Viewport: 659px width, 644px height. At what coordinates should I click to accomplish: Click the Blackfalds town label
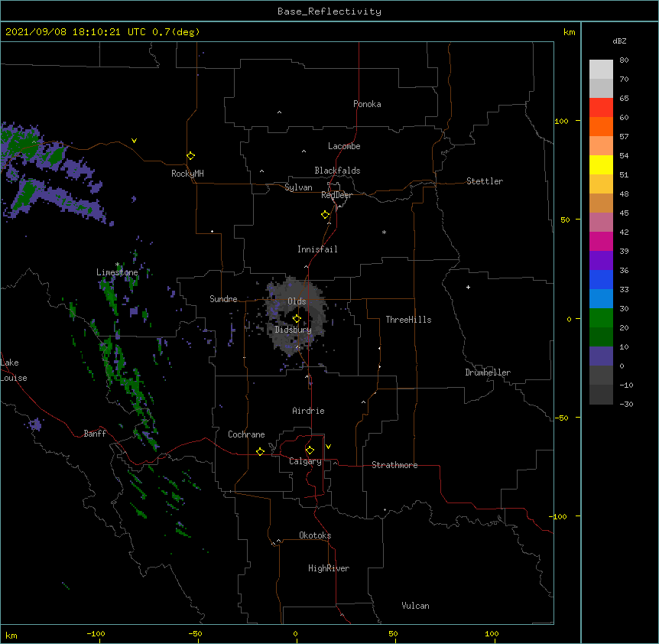pos(337,171)
